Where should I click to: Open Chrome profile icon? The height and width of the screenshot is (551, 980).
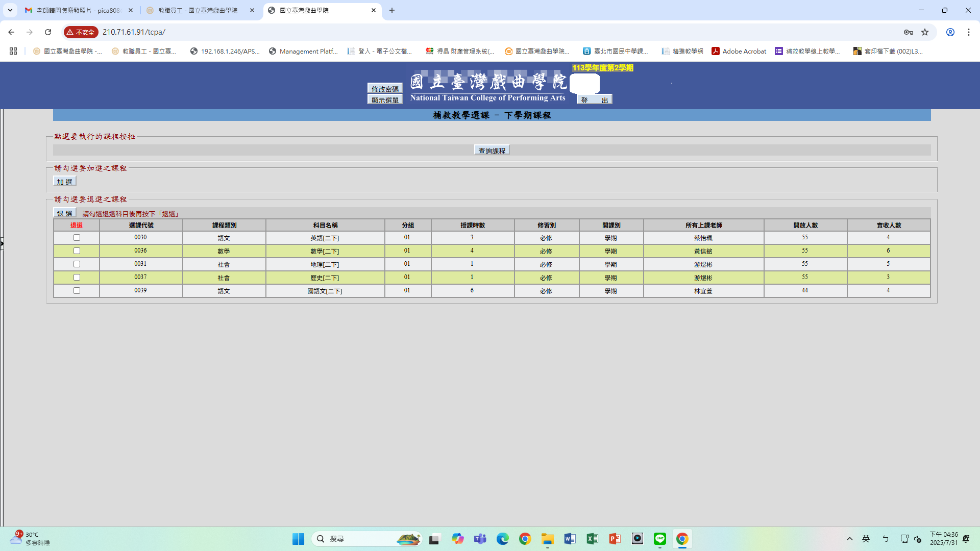(x=950, y=32)
